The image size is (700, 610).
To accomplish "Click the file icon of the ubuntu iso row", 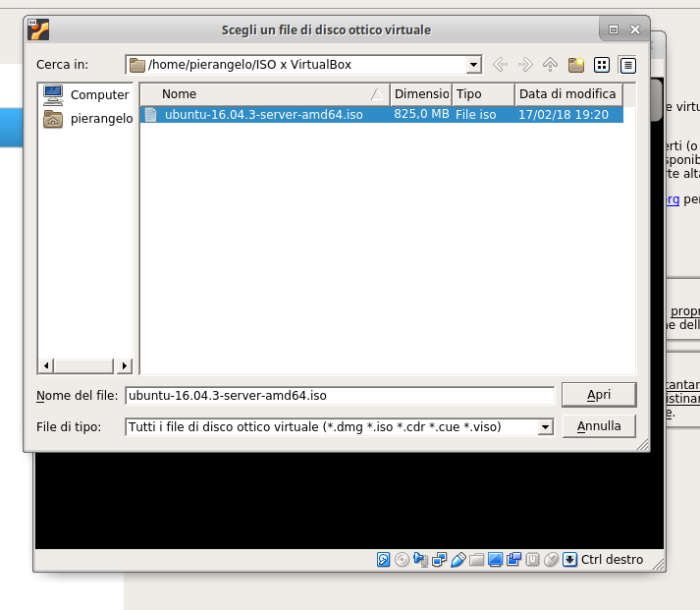I will [x=151, y=115].
